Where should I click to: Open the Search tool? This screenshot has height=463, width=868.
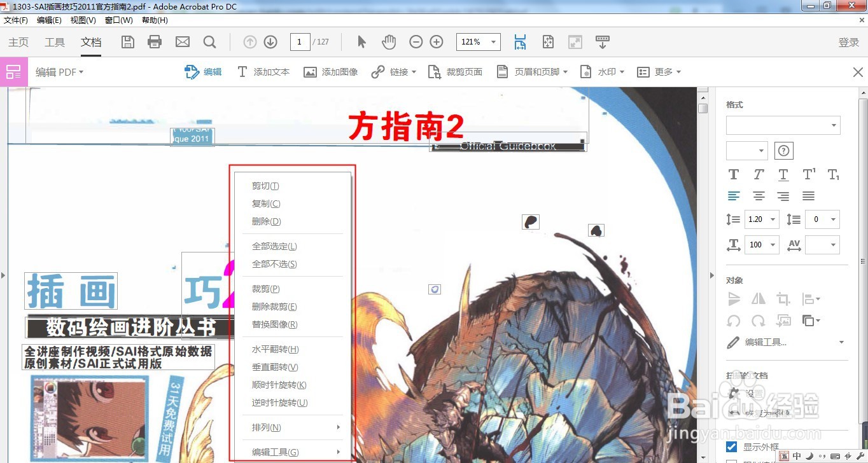(209, 42)
